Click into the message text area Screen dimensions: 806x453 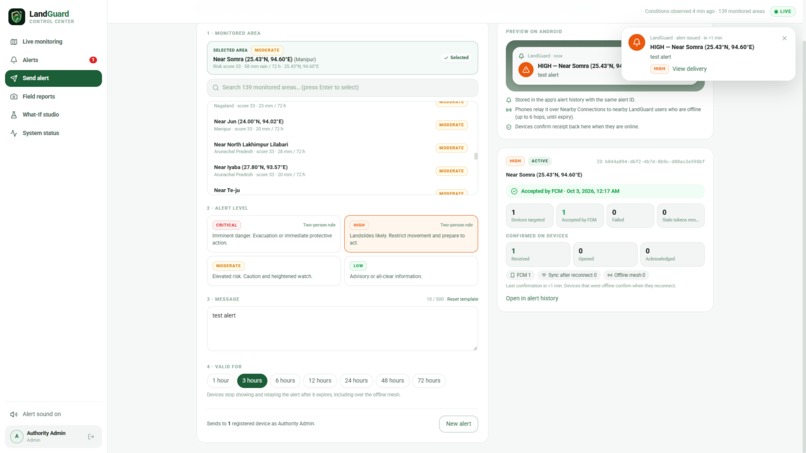[x=342, y=329]
